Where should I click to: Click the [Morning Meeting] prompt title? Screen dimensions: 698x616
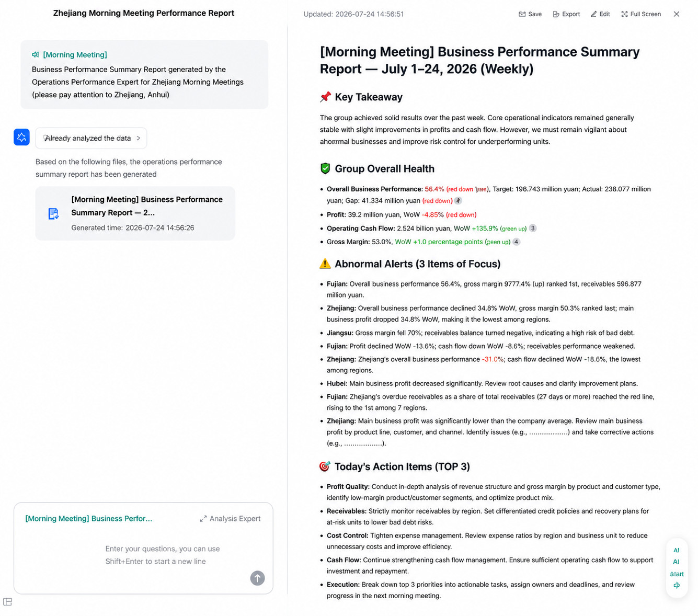pos(75,54)
